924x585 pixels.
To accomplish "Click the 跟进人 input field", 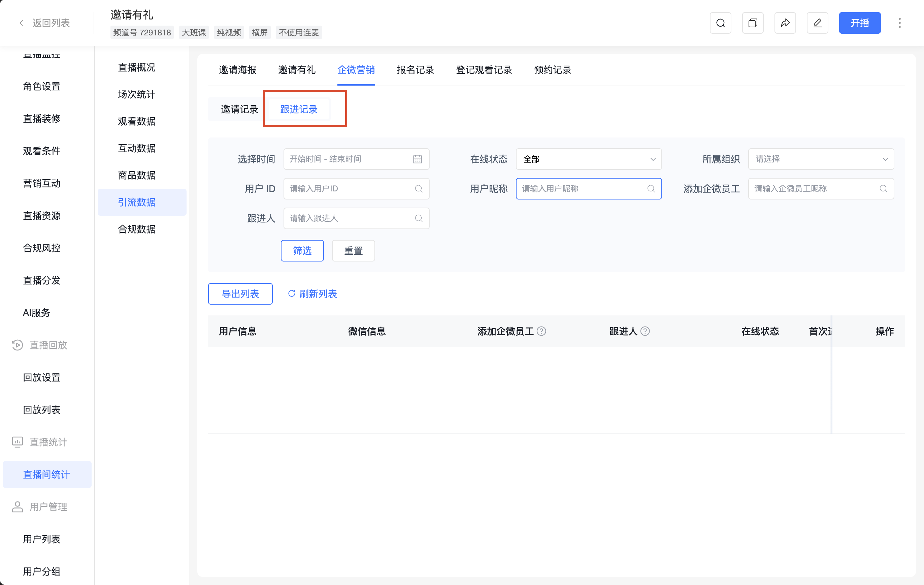I will (356, 218).
